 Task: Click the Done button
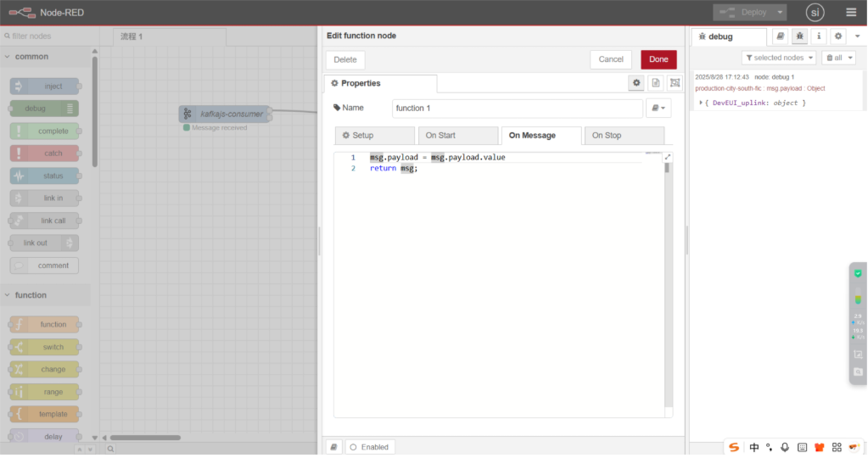tap(658, 59)
